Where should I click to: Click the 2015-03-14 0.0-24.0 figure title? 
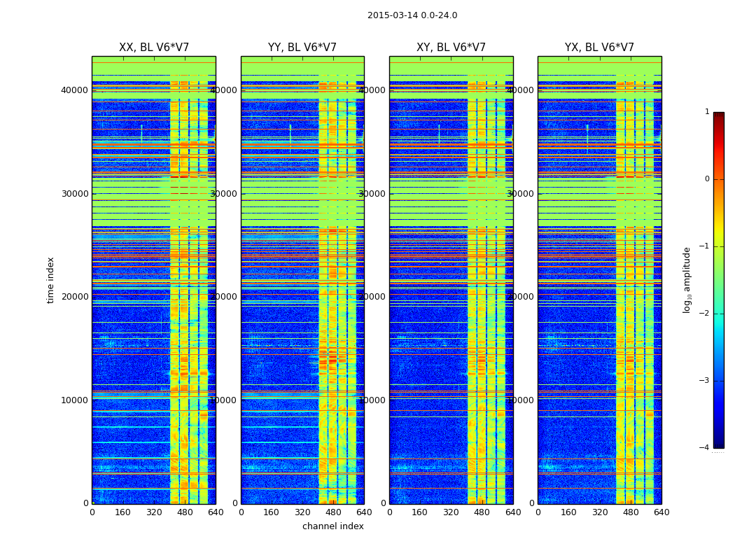coord(412,15)
